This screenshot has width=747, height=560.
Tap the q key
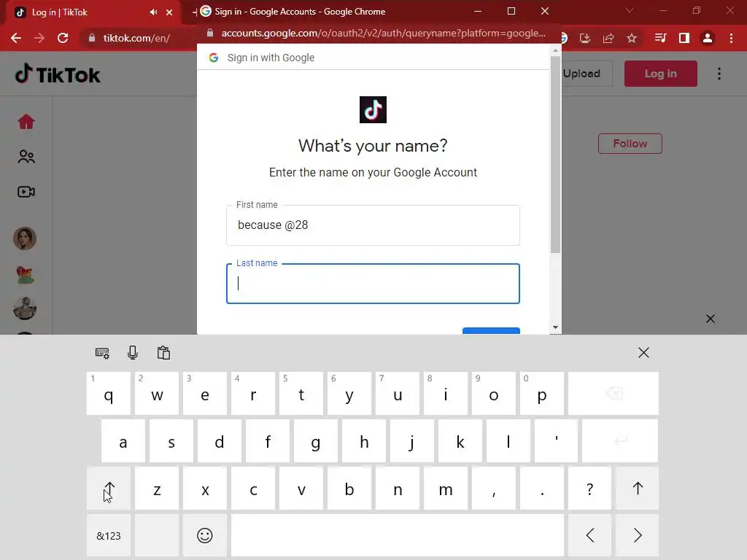[109, 393]
